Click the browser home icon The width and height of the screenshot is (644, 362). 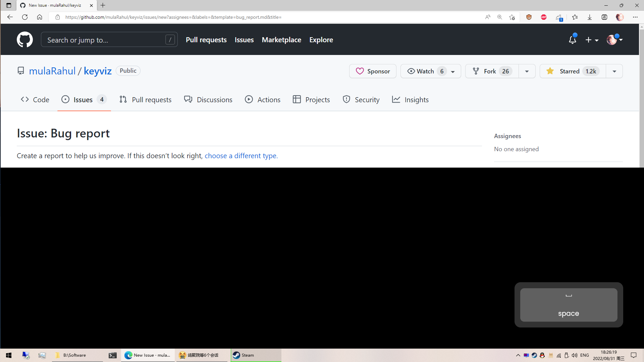tap(40, 17)
